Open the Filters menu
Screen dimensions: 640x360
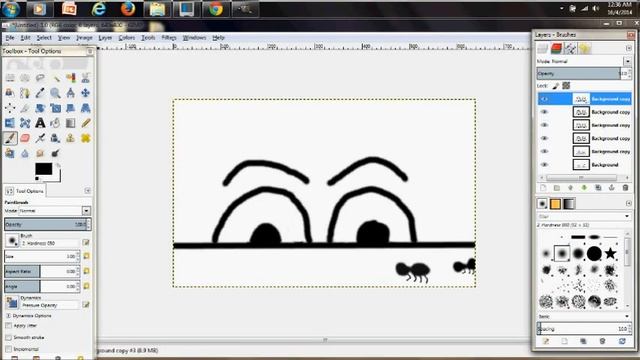169,38
